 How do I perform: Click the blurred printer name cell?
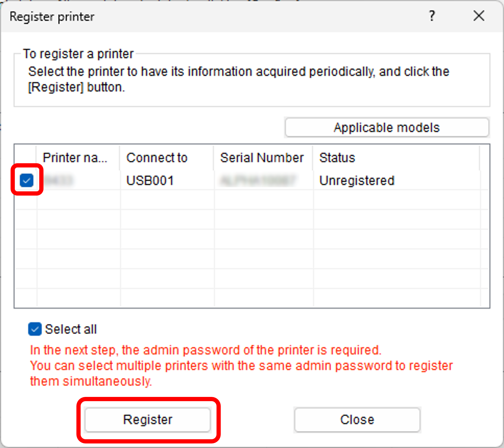[59, 181]
